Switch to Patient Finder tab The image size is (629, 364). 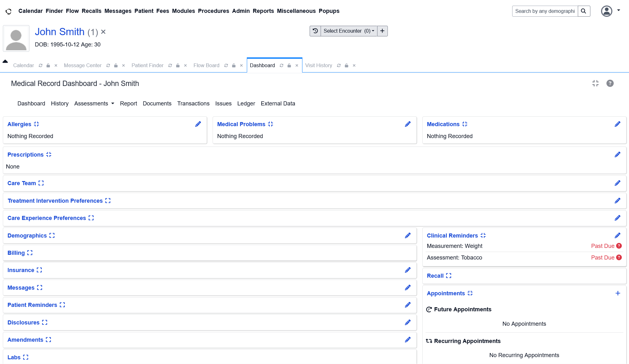[147, 66]
